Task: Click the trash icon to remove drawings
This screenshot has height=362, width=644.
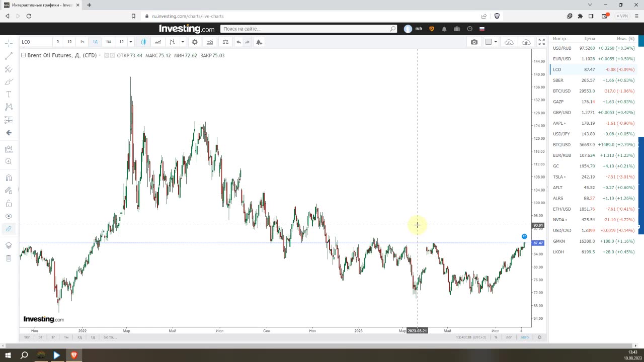Action: click(x=9, y=258)
